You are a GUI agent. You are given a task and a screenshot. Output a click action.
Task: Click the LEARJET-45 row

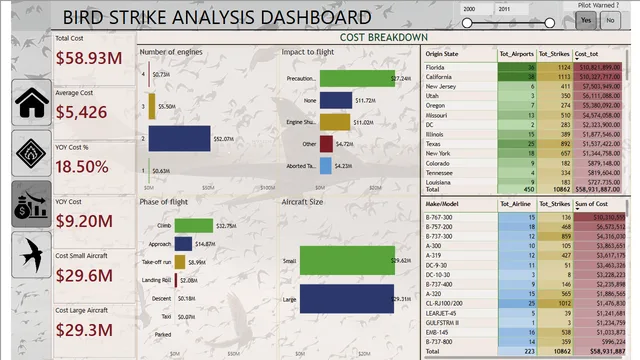coord(524,313)
